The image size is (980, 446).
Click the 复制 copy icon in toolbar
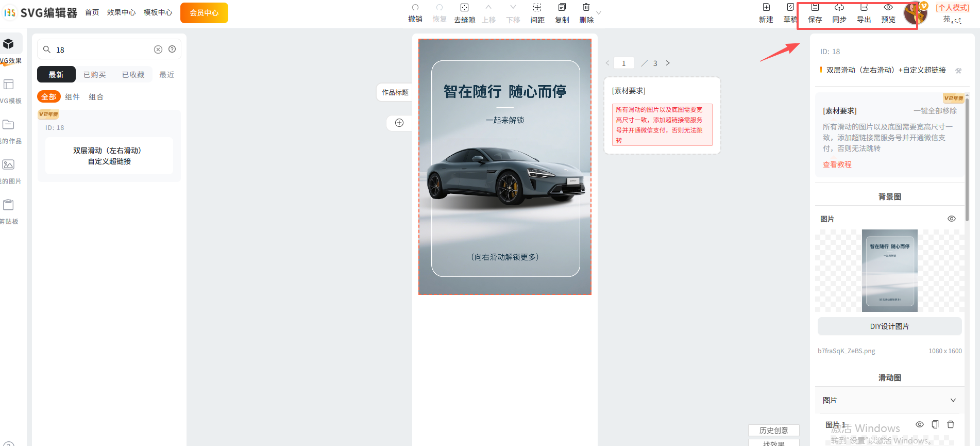coord(562,8)
